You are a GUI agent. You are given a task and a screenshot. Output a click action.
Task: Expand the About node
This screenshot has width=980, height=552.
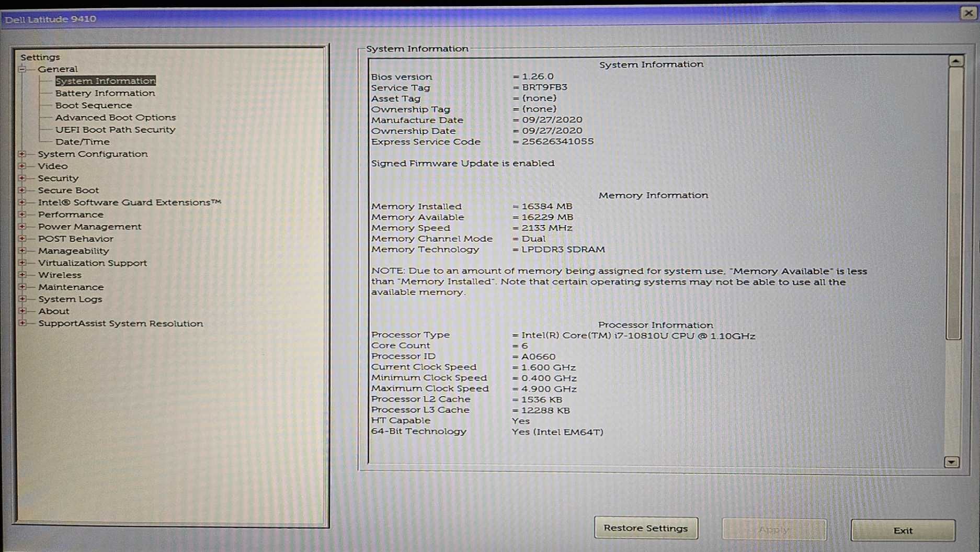22,311
